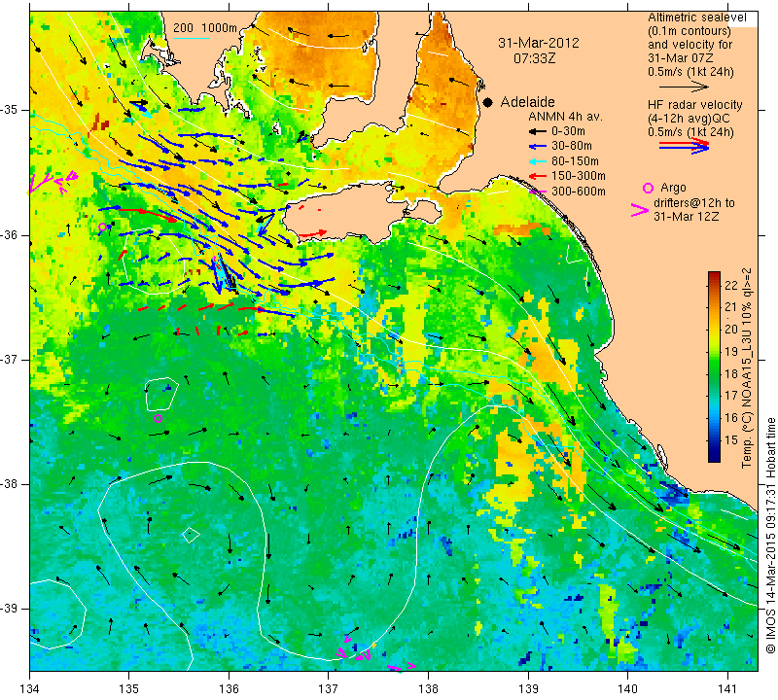Click the ANMN 4h av. legend heading
778x700 pixels.
565,117
